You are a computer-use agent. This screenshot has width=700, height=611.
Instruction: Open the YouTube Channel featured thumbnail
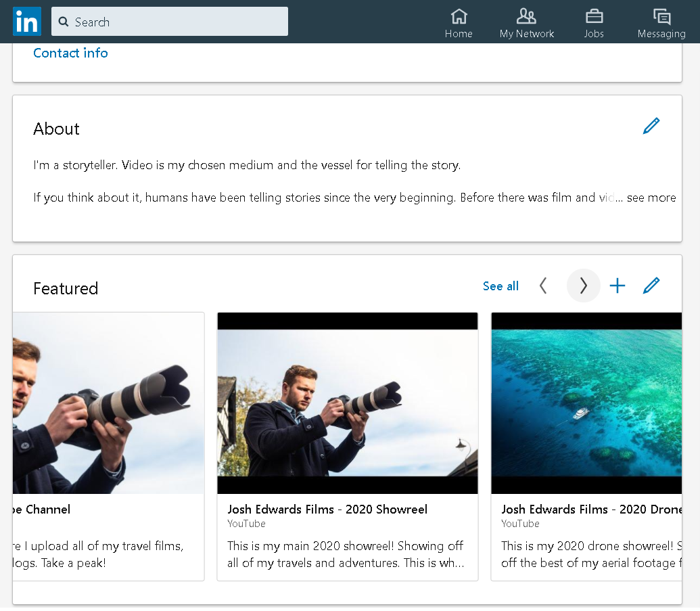pos(108,403)
